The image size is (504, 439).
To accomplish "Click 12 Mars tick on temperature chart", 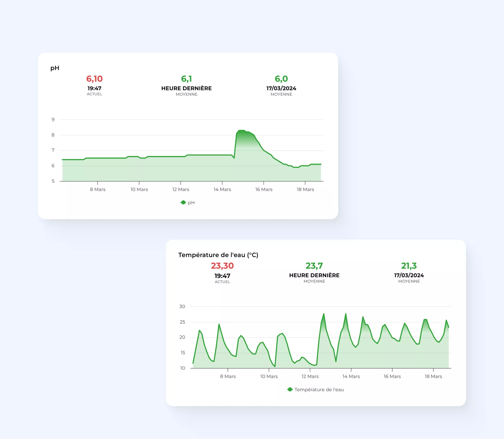I will [310, 376].
